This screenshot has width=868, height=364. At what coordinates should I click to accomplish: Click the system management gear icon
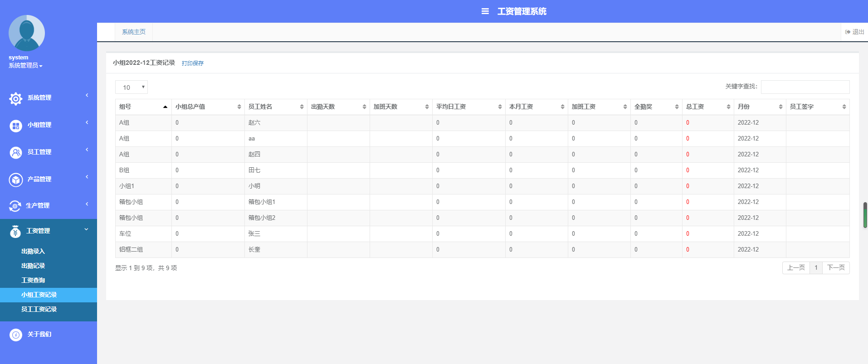pos(16,98)
